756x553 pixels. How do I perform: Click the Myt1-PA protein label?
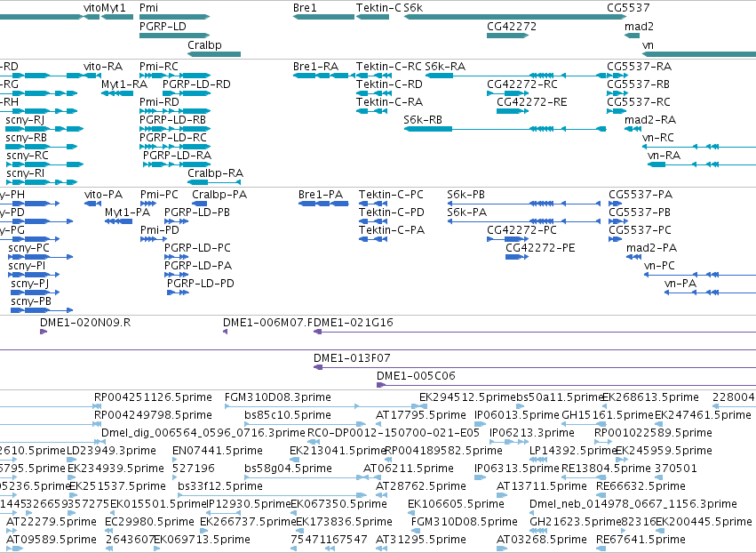(127, 212)
